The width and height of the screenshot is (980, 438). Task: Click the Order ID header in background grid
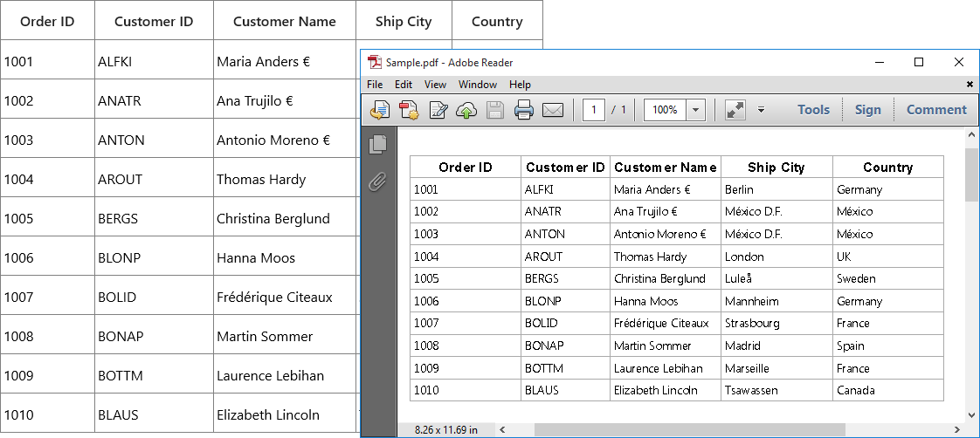(47, 21)
